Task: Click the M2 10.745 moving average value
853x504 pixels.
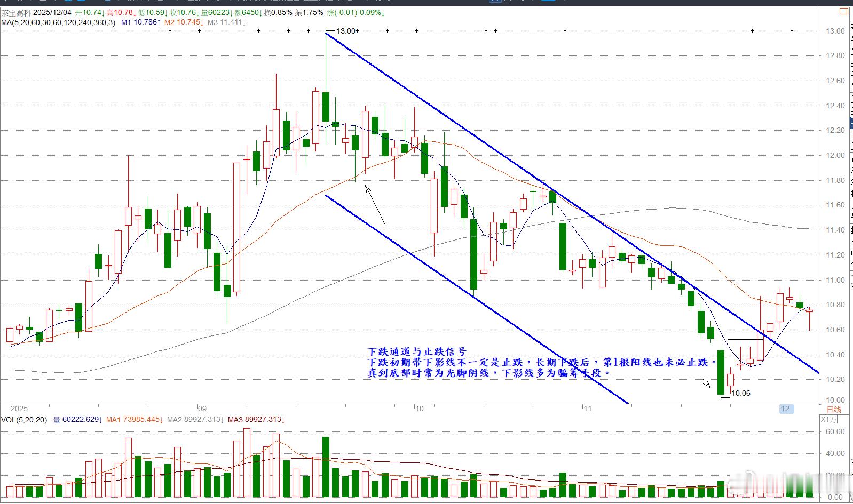Action: click(x=184, y=22)
